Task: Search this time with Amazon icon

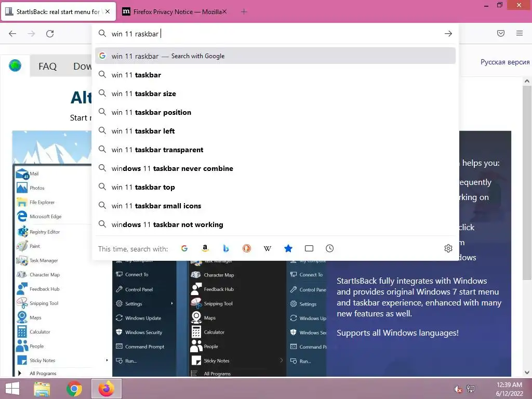Action: 205,248
